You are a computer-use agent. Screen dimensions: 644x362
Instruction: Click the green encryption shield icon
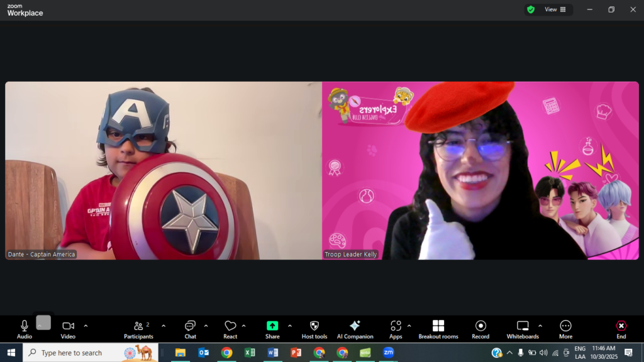(x=531, y=9)
